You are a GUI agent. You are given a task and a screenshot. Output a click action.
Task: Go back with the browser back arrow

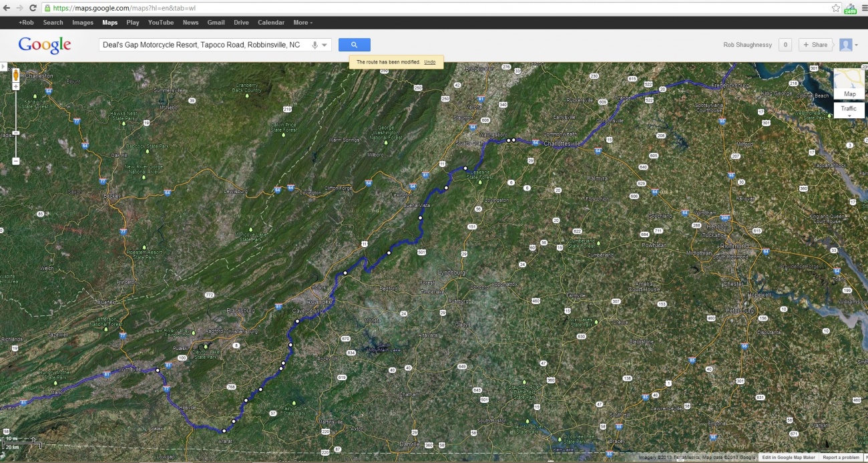[7, 8]
